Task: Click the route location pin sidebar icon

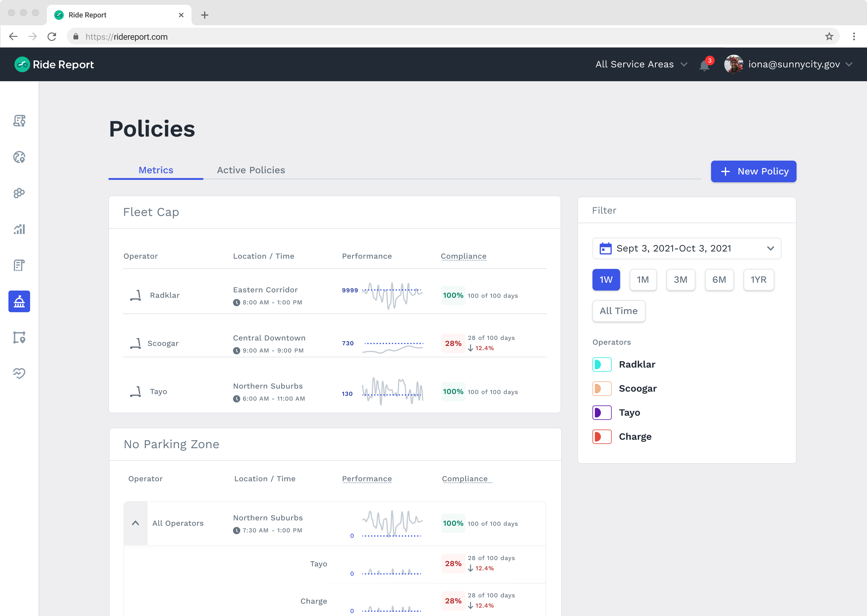Action: click(x=19, y=337)
